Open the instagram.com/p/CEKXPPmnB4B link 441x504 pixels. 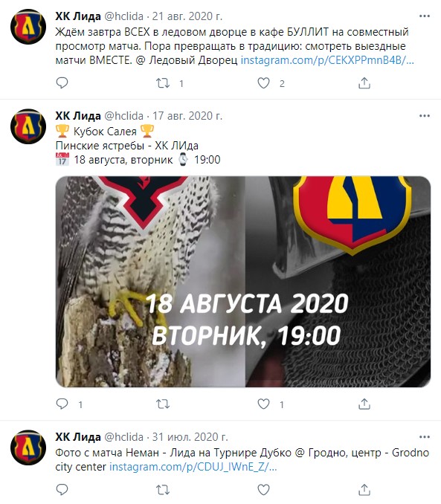point(327,60)
